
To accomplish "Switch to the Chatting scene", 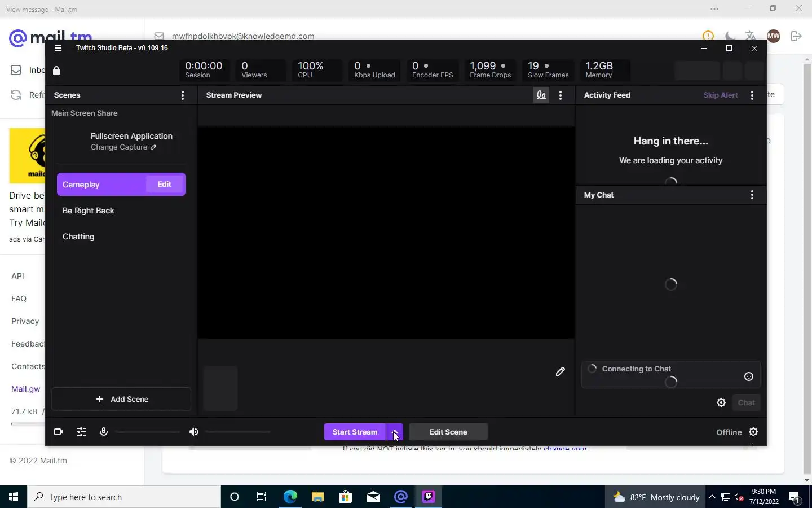I will click(x=78, y=237).
